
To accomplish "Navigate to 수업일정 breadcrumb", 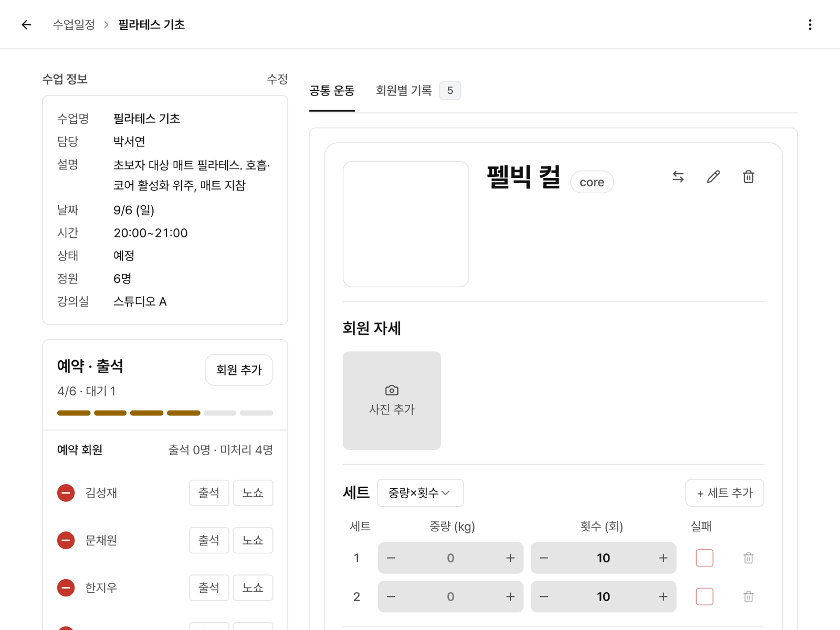I will tap(74, 25).
